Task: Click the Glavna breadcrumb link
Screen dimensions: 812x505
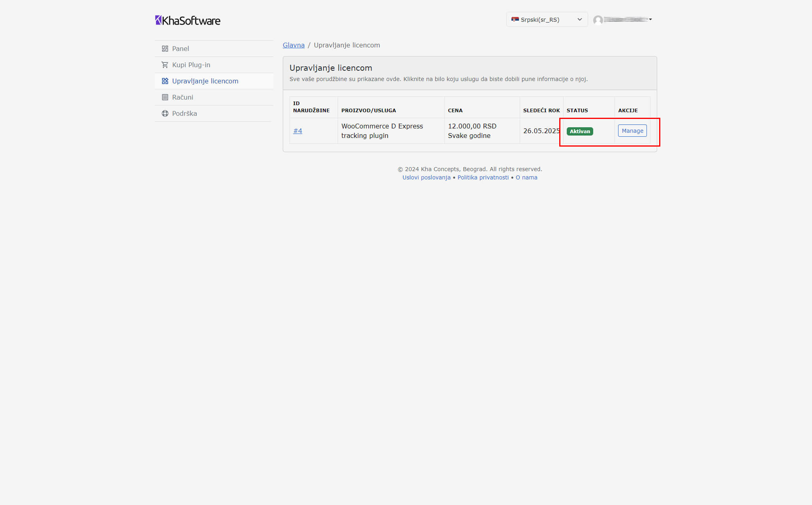Action: 293,45
